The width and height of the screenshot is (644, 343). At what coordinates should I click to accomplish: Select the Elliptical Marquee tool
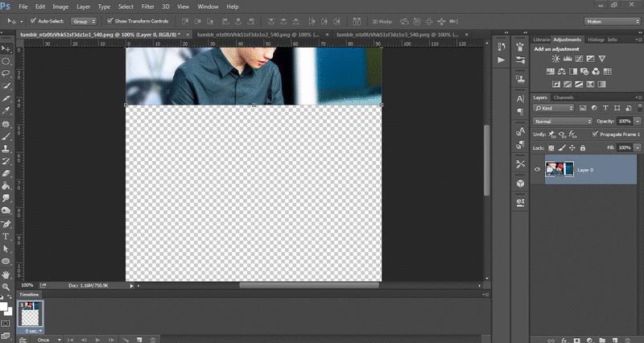[x=6, y=61]
